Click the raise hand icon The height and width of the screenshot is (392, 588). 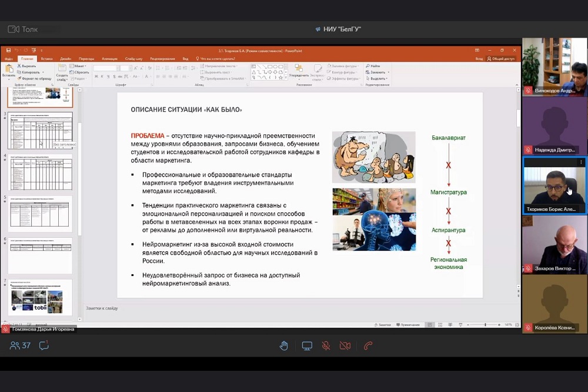pos(284,346)
